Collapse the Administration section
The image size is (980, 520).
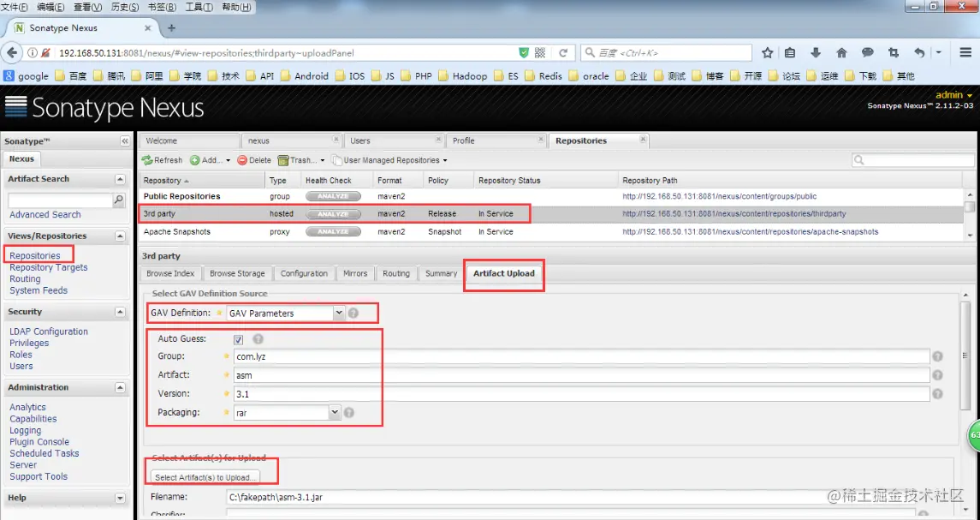[x=120, y=388]
